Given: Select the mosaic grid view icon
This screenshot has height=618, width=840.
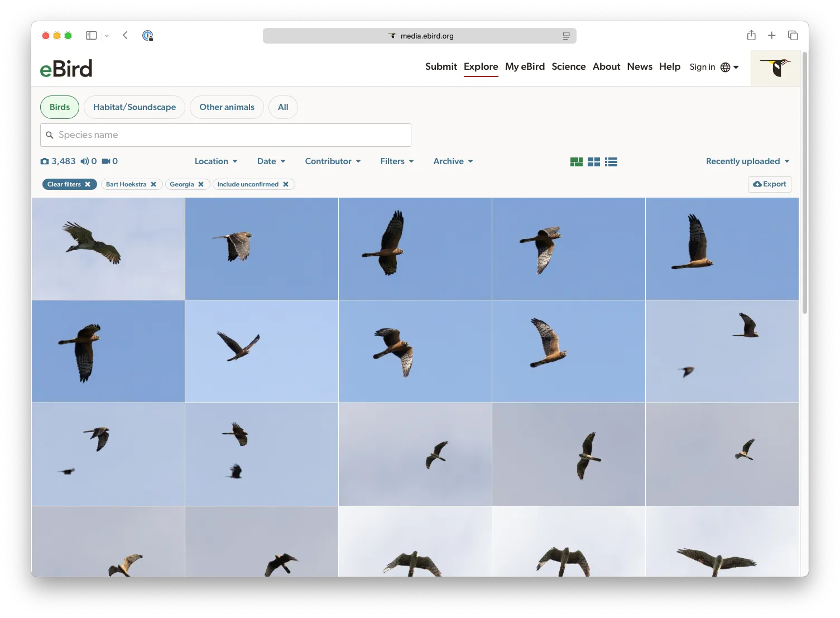Looking at the screenshot, I should [577, 161].
